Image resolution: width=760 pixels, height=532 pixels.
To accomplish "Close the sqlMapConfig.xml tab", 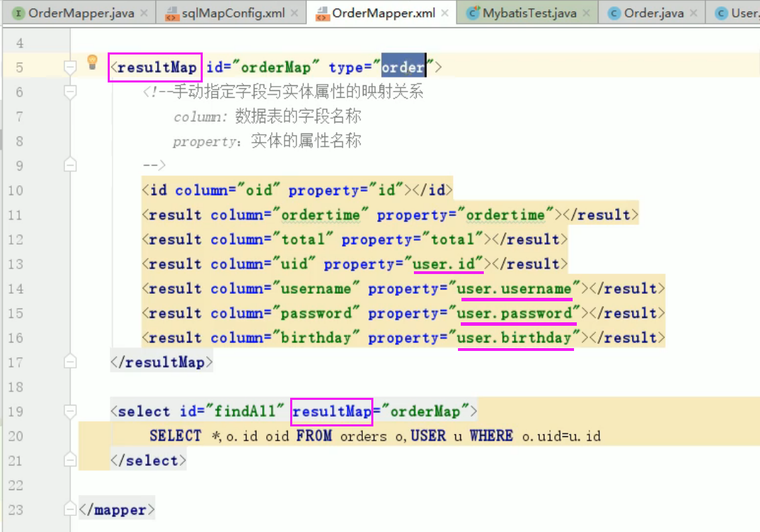I will pyautogui.click(x=294, y=13).
